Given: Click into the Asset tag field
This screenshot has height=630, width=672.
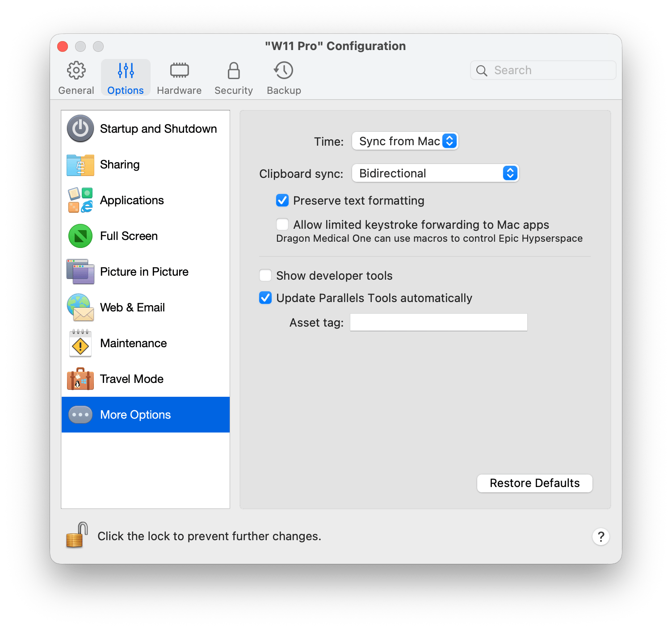Looking at the screenshot, I should click(x=439, y=322).
